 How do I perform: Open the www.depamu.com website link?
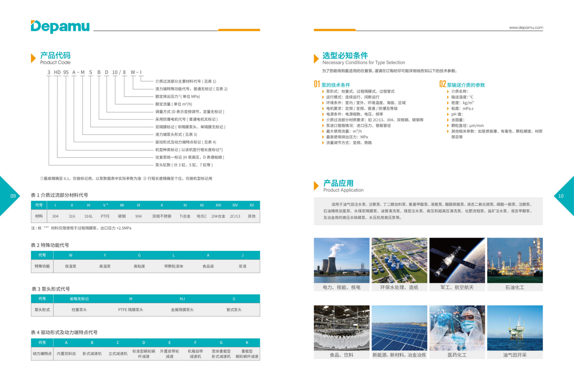(526, 28)
